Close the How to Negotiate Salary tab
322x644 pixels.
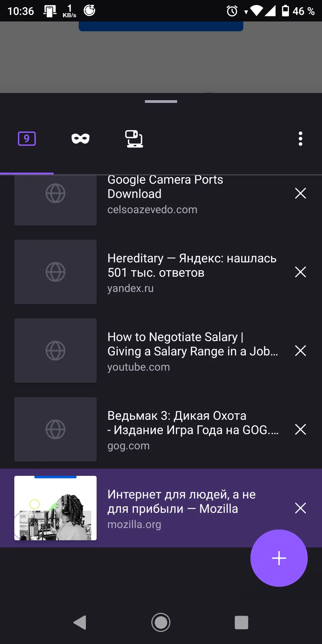click(x=301, y=351)
